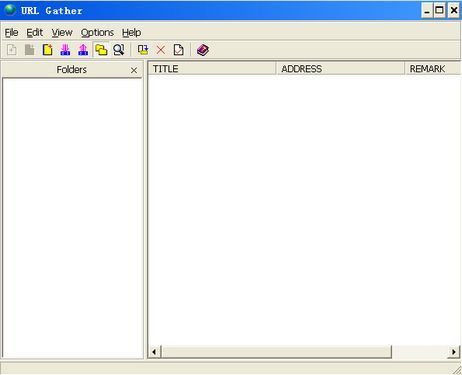Click the grayed-out second toolbar document icon

coord(30,50)
